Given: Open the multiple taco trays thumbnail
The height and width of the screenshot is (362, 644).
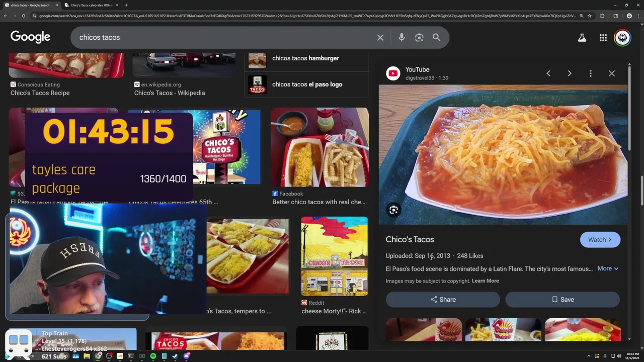Looking at the screenshot, I should [x=248, y=256].
